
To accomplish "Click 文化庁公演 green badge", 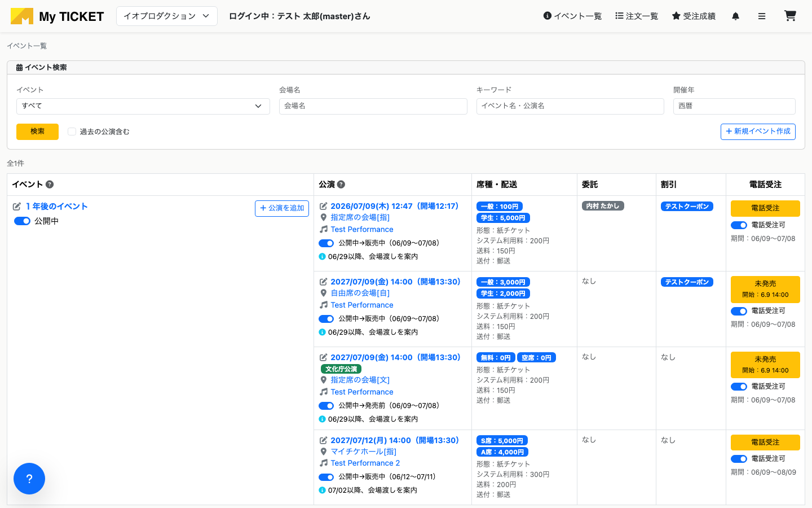I will 341,369.
